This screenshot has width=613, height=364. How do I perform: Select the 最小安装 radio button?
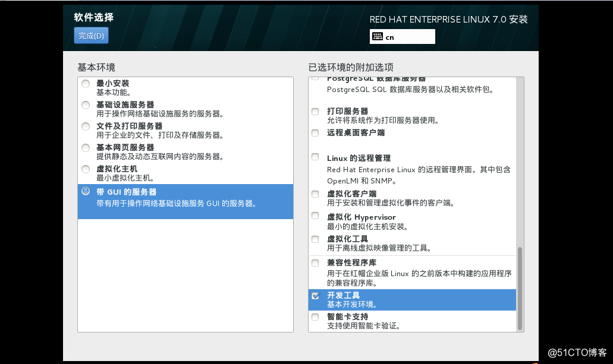pyautogui.click(x=86, y=84)
